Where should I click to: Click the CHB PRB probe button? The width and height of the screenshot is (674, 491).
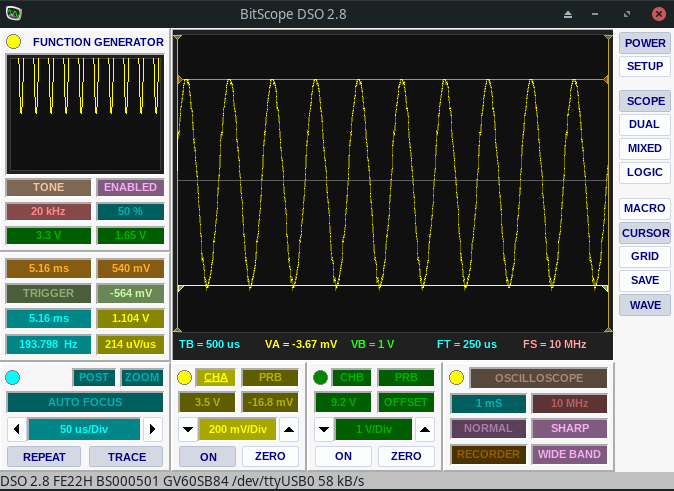[406, 377]
